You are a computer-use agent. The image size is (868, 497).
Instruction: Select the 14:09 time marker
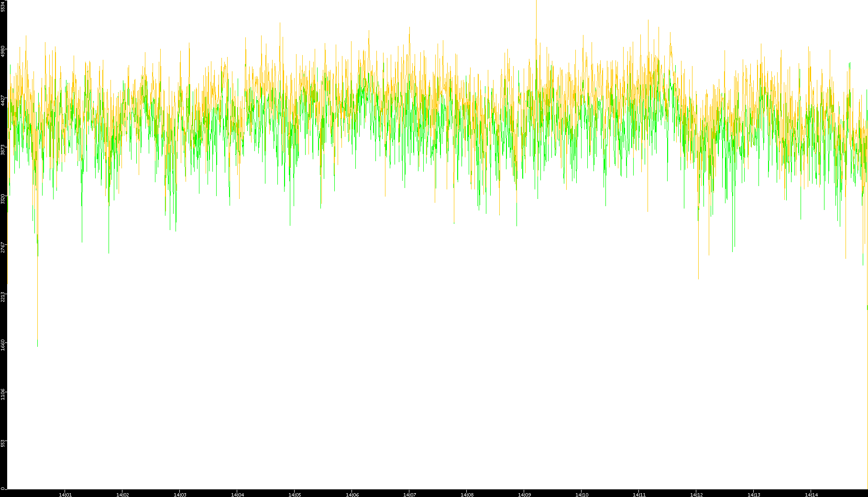tap(524, 494)
